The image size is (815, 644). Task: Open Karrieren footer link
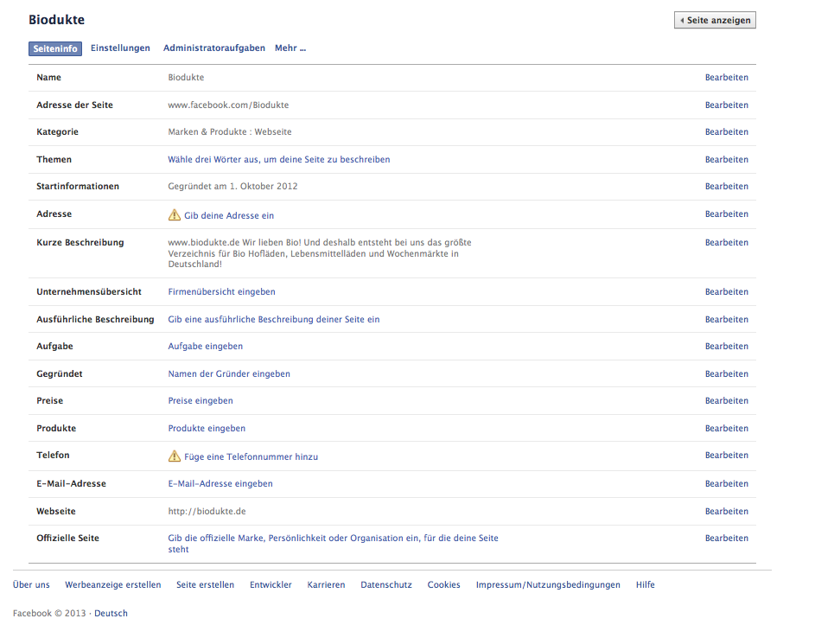tap(326, 584)
